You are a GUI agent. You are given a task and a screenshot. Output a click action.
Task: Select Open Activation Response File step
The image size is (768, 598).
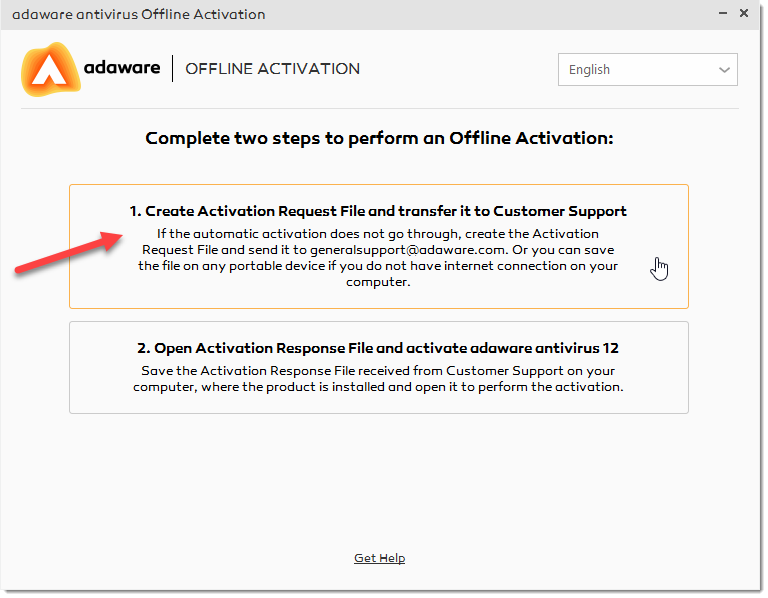[x=379, y=367]
